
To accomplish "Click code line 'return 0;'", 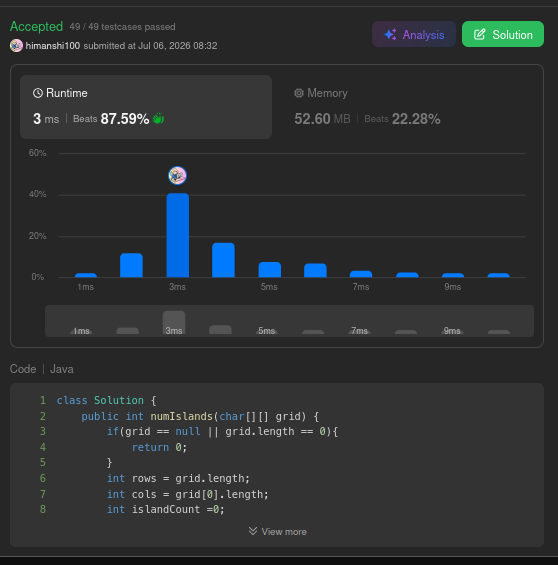I will [159, 447].
